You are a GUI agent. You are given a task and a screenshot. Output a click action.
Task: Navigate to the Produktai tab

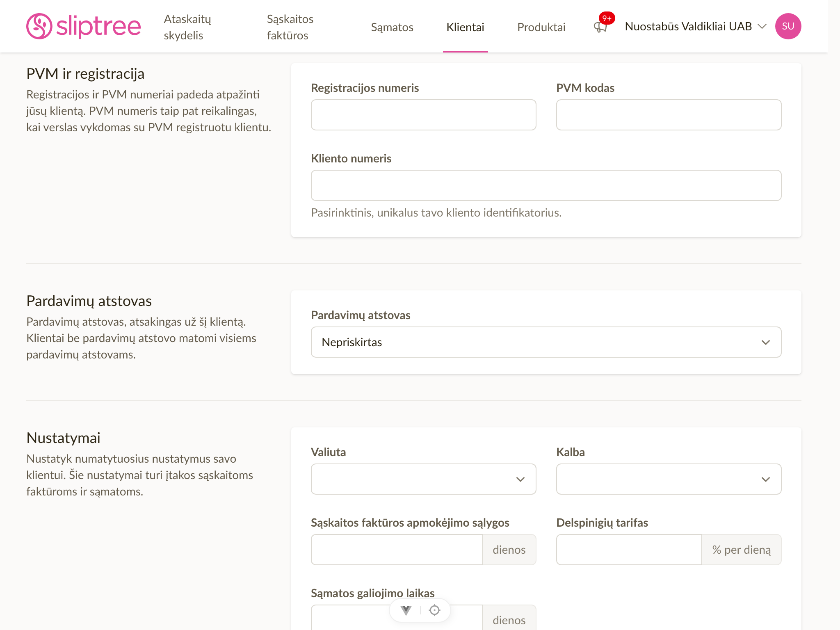coord(541,27)
